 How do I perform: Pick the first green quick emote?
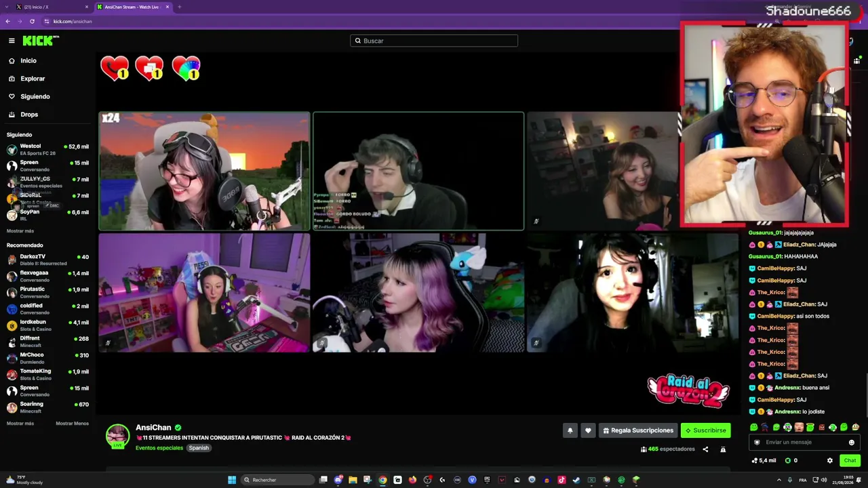pyautogui.click(x=754, y=428)
